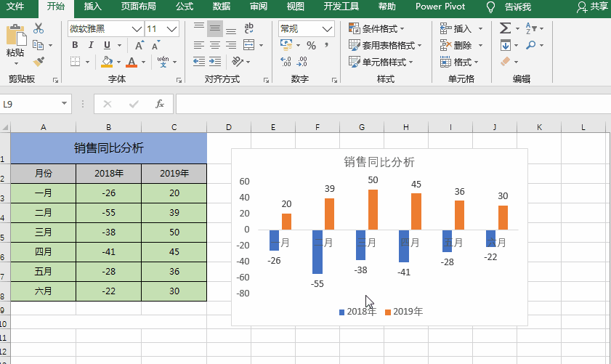Center cell text horizontally

tap(215, 45)
